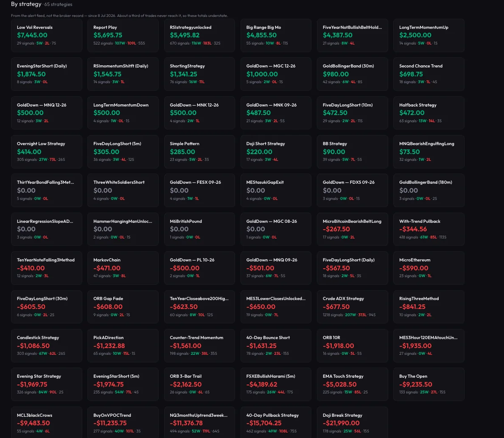Open the ORB 3-Bar Trail card

(199, 384)
